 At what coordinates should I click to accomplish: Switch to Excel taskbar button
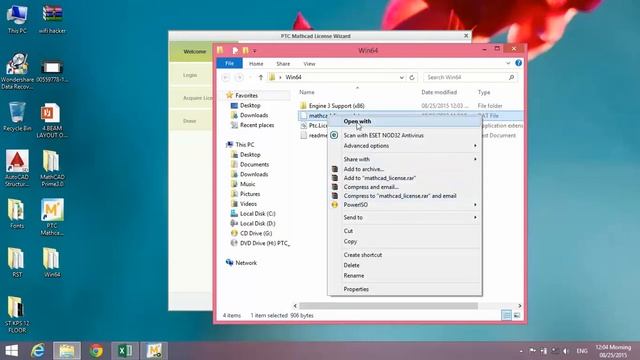click(125, 351)
